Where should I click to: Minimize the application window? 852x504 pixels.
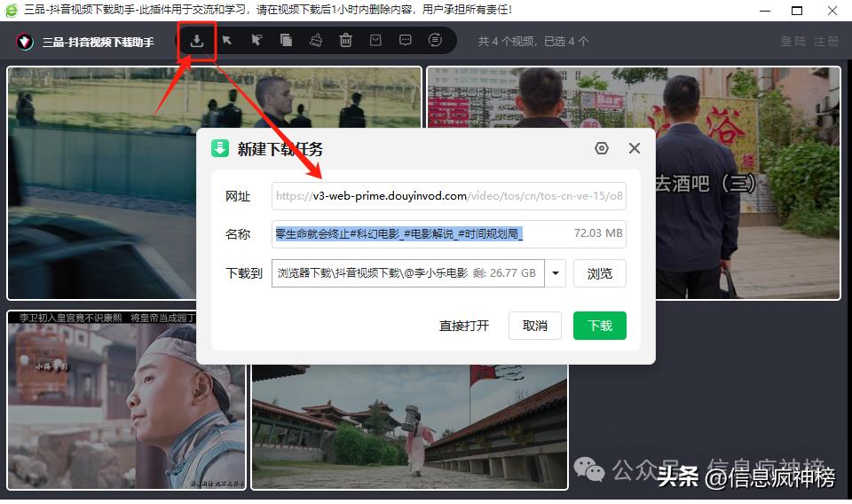click(x=765, y=11)
